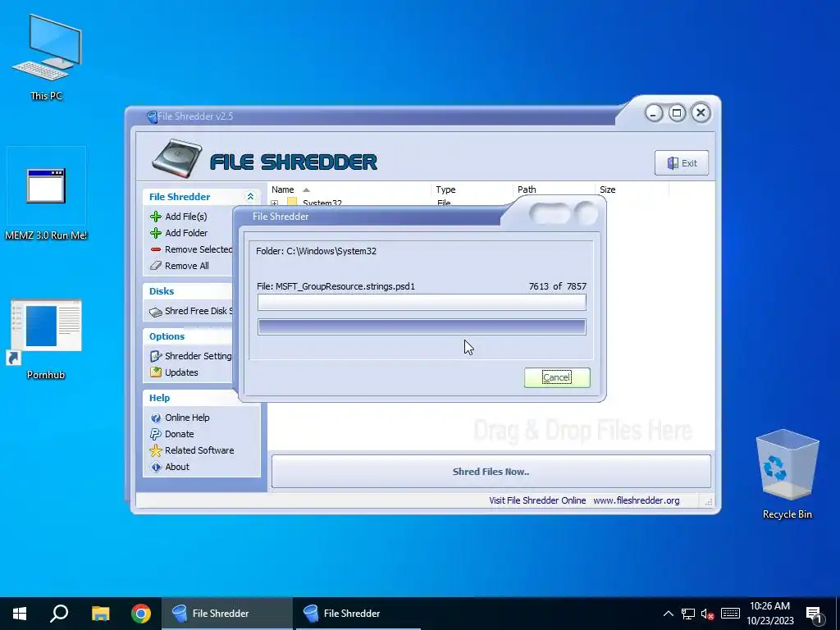Click the Options section header
The width and height of the screenshot is (840, 630).
pos(167,336)
